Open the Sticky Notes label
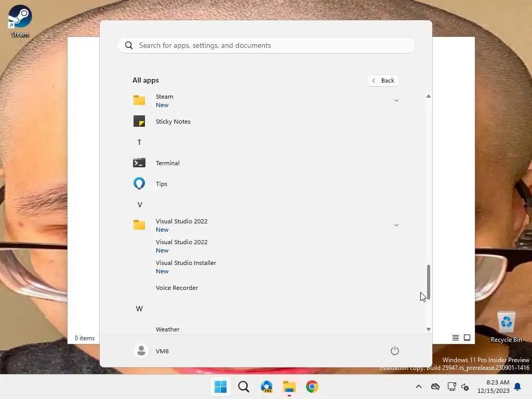532x399 pixels. pyautogui.click(x=173, y=122)
